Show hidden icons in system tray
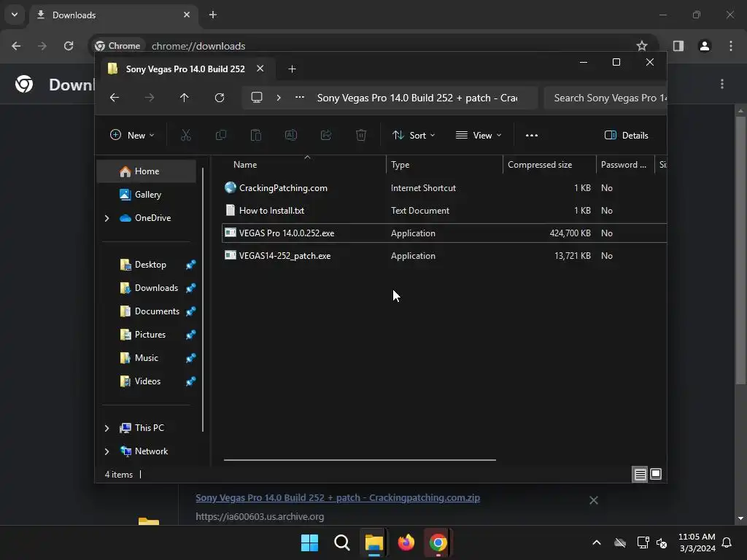Image resolution: width=747 pixels, height=560 pixels. point(597,542)
